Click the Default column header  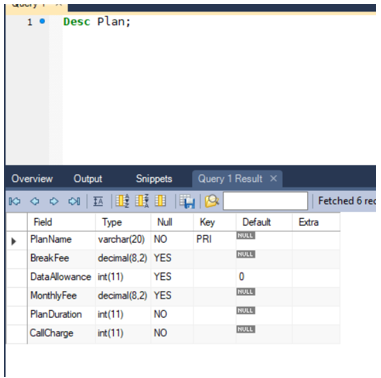point(264,222)
